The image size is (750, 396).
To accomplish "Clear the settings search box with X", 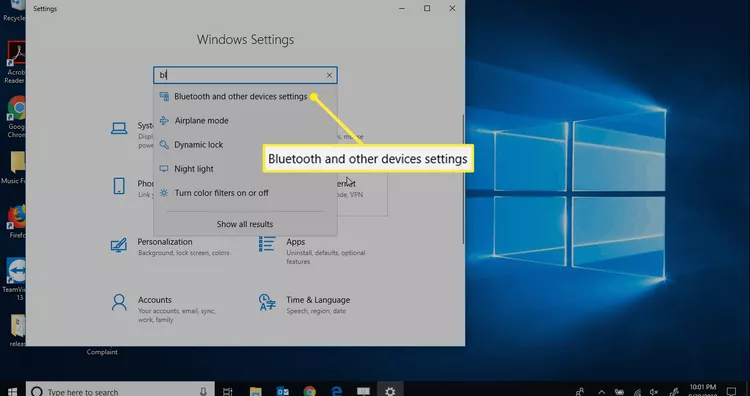I will coord(329,75).
